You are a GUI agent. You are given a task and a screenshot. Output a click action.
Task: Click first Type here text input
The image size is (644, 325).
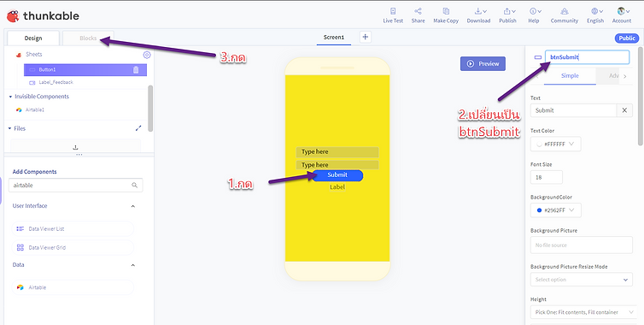[337, 151]
